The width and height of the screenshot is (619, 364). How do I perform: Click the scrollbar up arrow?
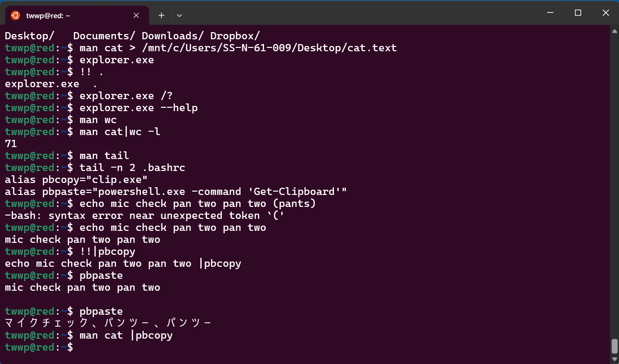pos(615,31)
